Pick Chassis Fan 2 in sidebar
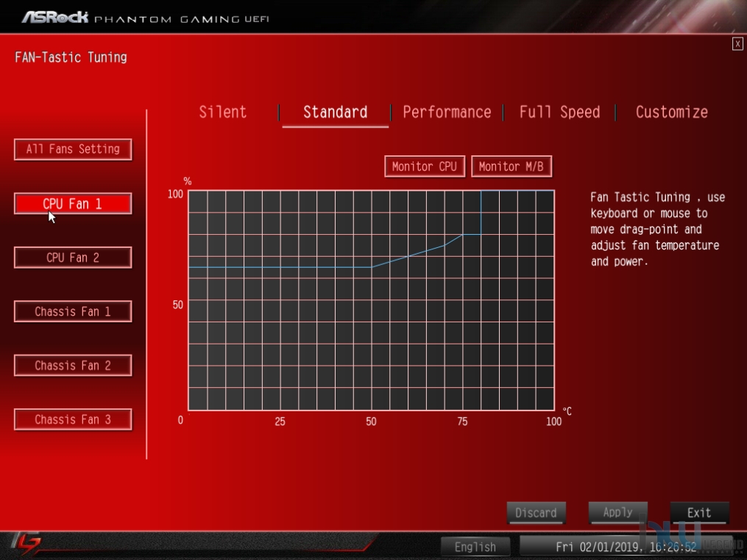The width and height of the screenshot is (747, 560). (73, 366)
